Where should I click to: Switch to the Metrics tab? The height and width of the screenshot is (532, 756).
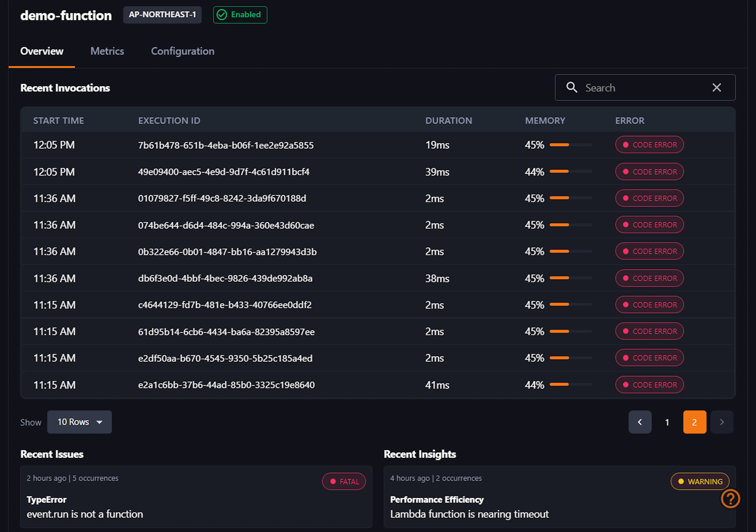pos(107,51)
